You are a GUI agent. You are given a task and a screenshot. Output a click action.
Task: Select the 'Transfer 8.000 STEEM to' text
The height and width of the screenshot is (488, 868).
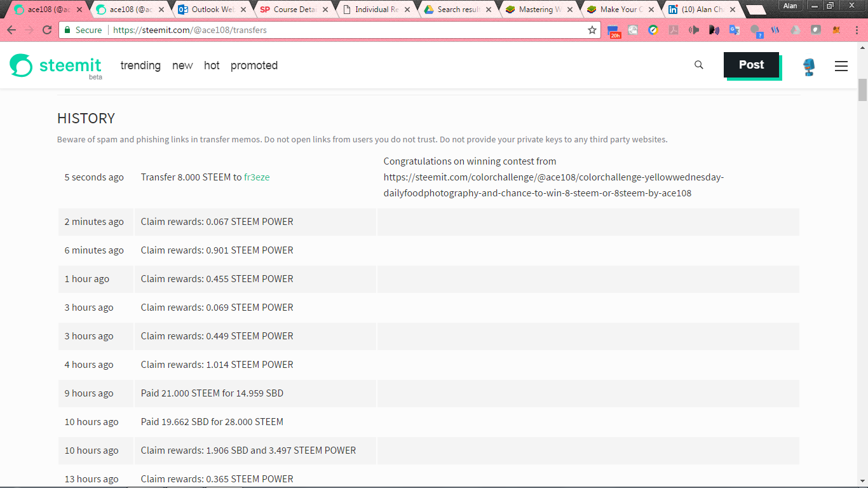[191, 177]
